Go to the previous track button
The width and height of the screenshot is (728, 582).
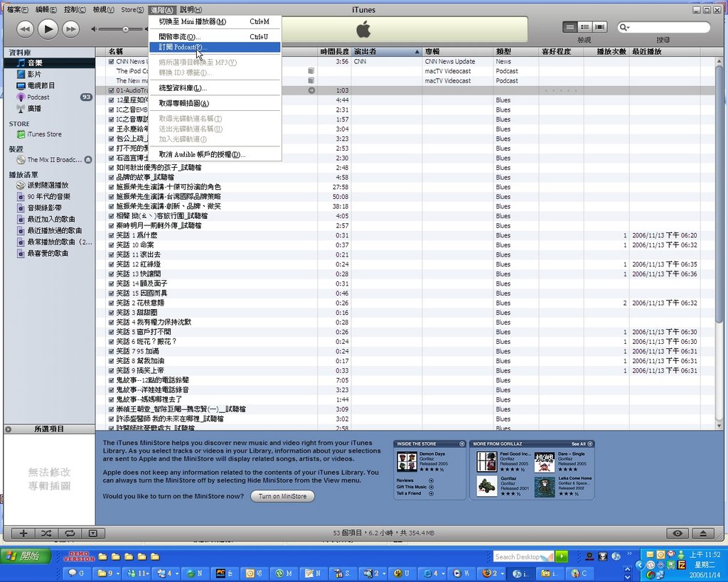click(x=25, y=29)
